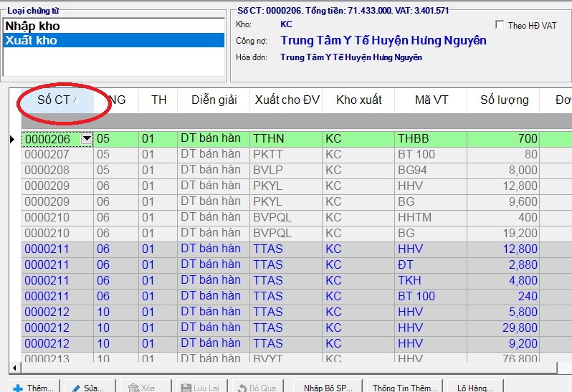Click the 'Kho xuất' column header
This screenshot has width=572, height=392.
[x=358, y=100]
